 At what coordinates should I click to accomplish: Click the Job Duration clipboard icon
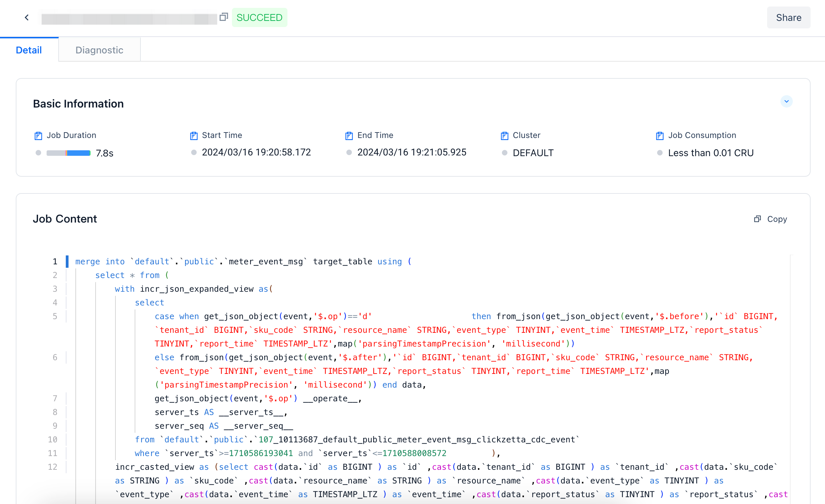click(x=38, y=136)
